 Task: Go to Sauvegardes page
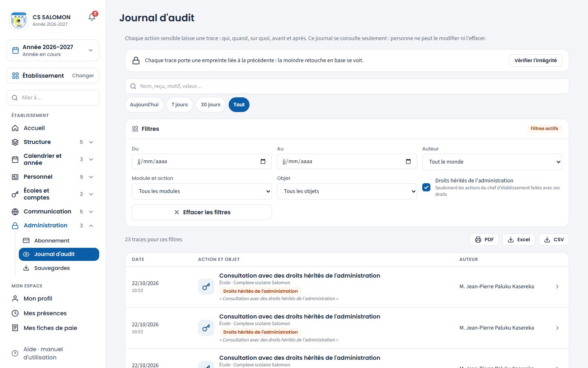tap(59, 268)
